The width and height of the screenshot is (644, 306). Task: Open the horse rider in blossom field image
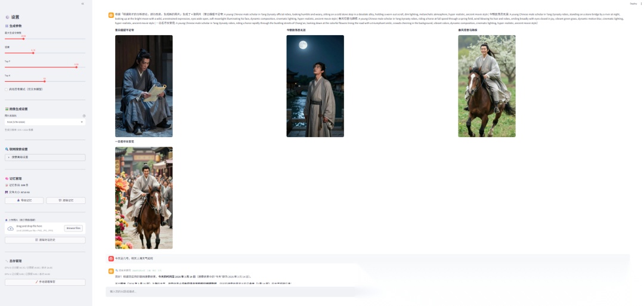pos(487,86)
